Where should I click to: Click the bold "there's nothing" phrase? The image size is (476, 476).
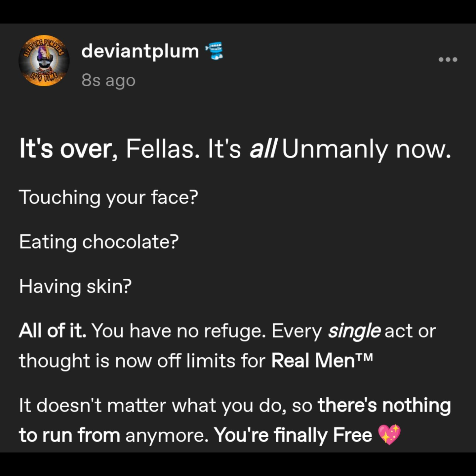click(x=384, y=405)
